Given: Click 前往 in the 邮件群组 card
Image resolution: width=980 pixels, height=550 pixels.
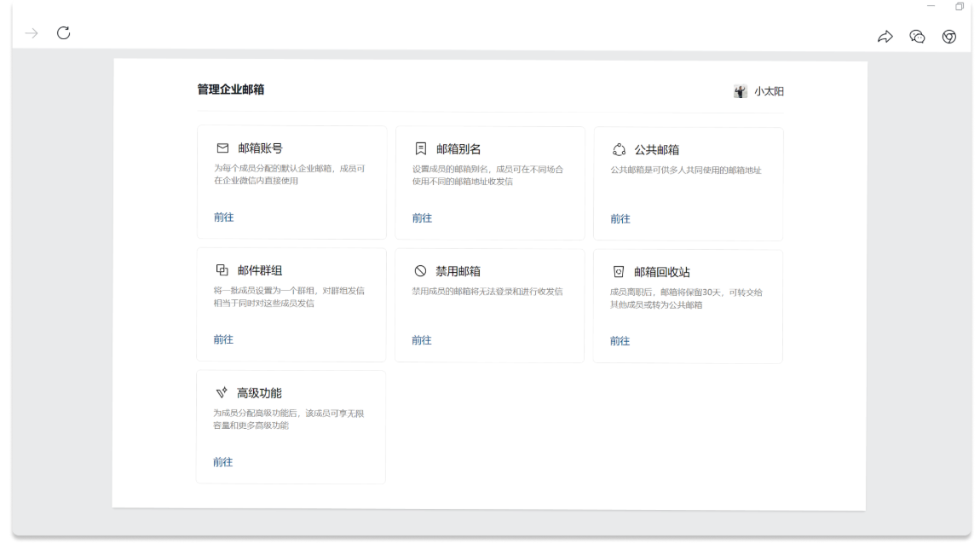Looking at the screenshot, I should [223, 339].
